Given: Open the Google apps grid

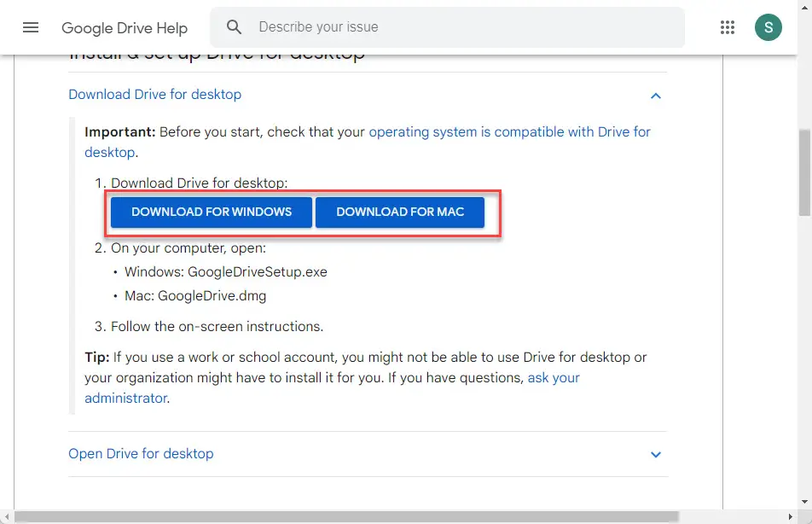Looking at the screenshot, I should [727, 27].
